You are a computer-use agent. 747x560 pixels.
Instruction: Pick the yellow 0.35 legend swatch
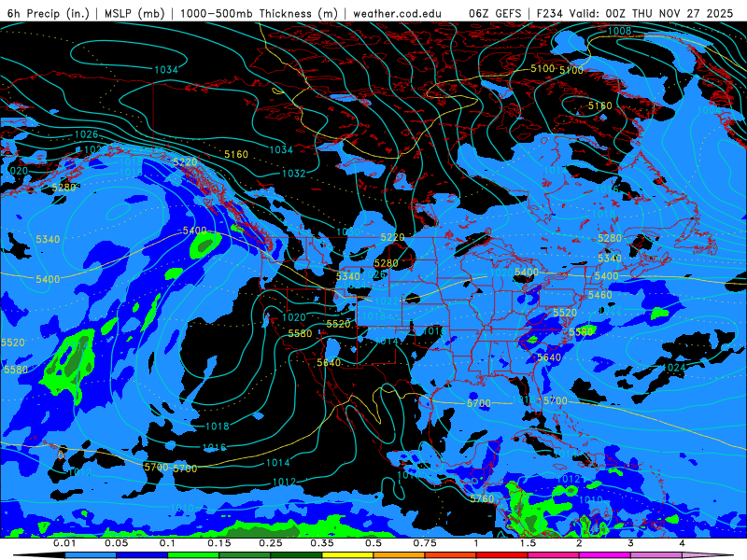click(x=347, y=555)
